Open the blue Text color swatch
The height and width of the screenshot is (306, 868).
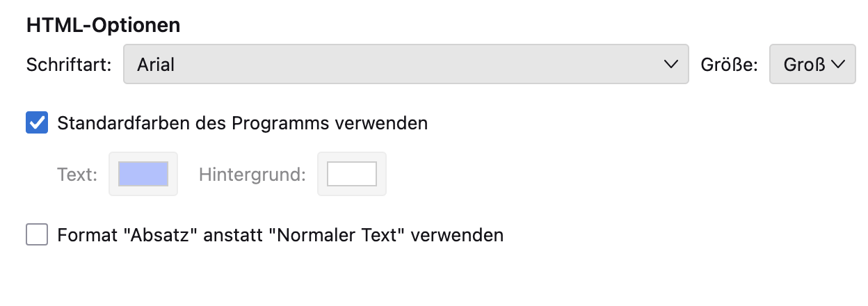(143, 174)
